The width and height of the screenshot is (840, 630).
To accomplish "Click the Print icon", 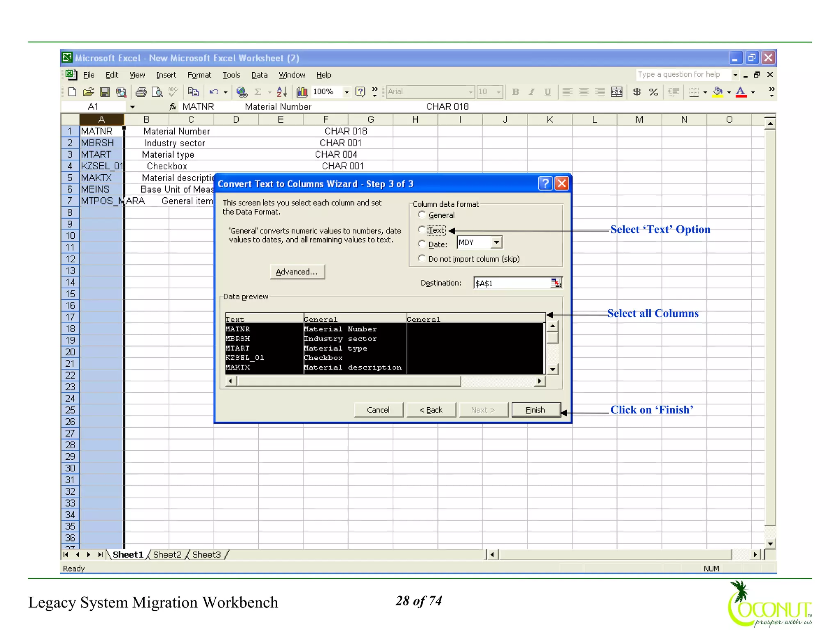I will [141, 92].
